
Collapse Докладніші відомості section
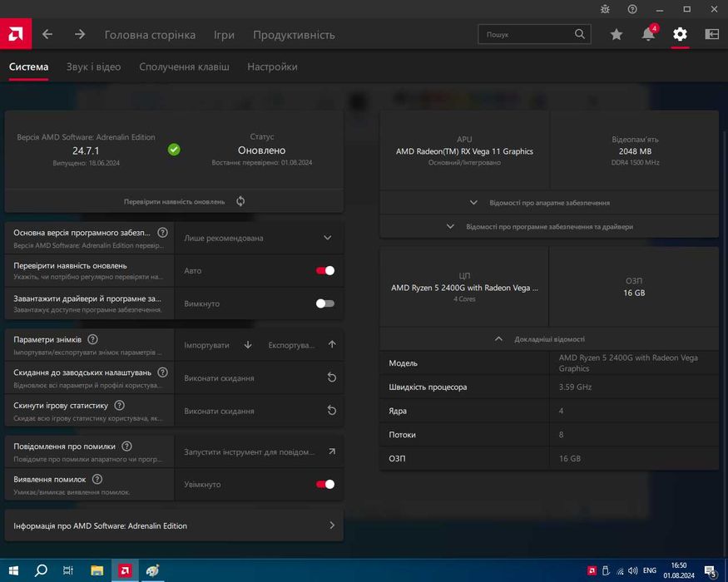point(549,339)
